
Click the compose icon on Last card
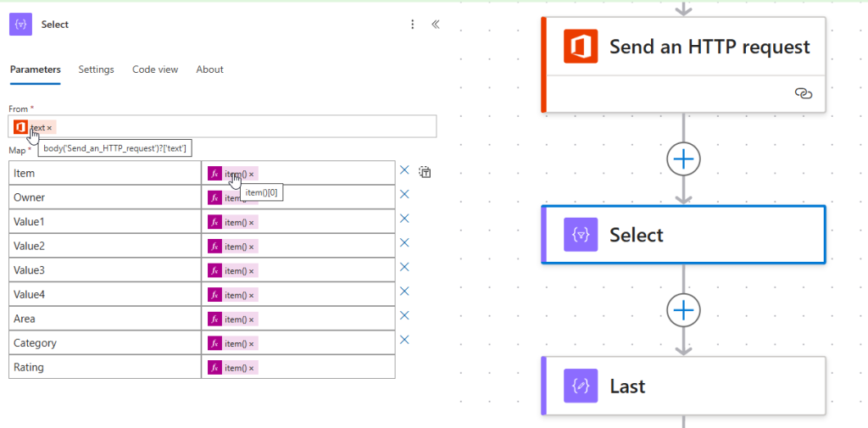coord(581,386)
